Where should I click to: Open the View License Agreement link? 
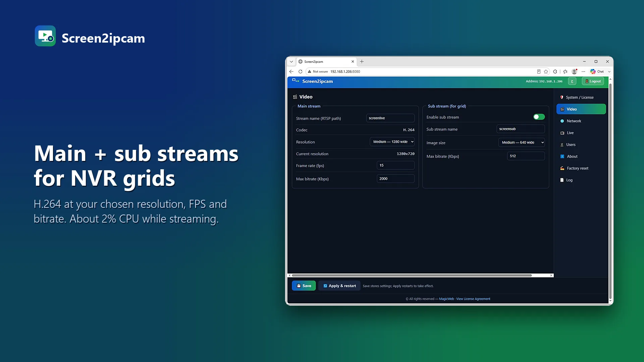click(x=473, y=299)
